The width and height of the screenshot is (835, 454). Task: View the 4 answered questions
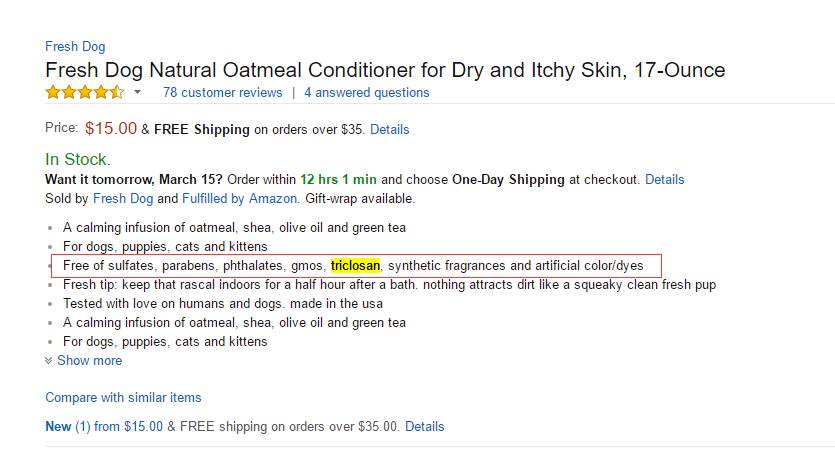[366, 93]
